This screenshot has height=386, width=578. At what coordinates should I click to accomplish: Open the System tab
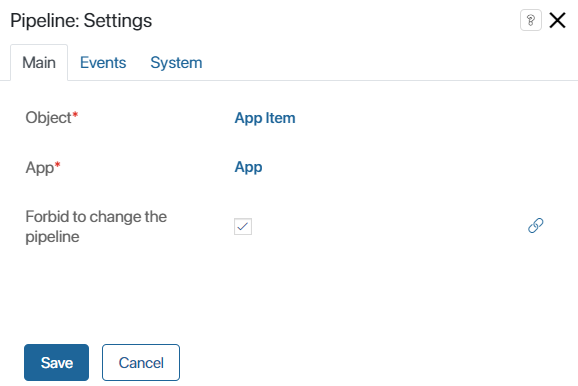click(x=176, y=63)
